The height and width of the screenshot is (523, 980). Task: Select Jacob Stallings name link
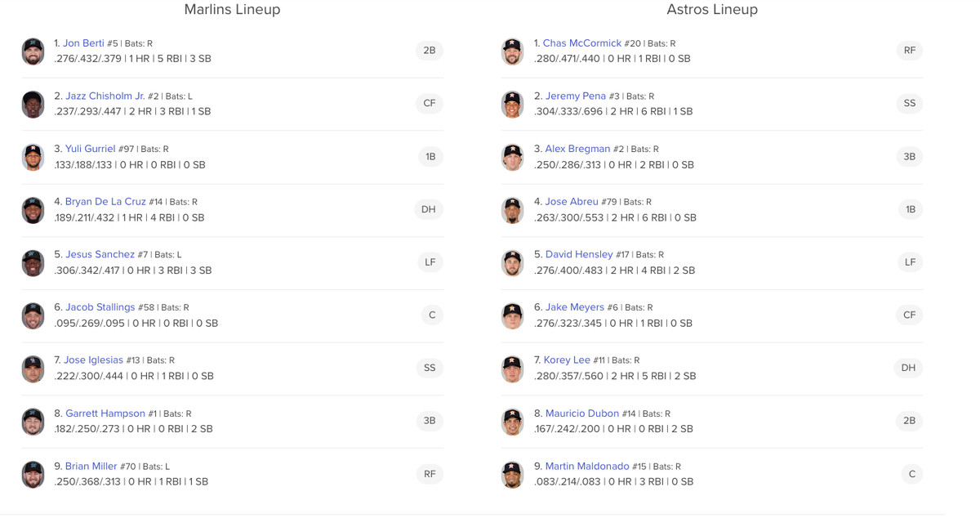tap(100, 307)
